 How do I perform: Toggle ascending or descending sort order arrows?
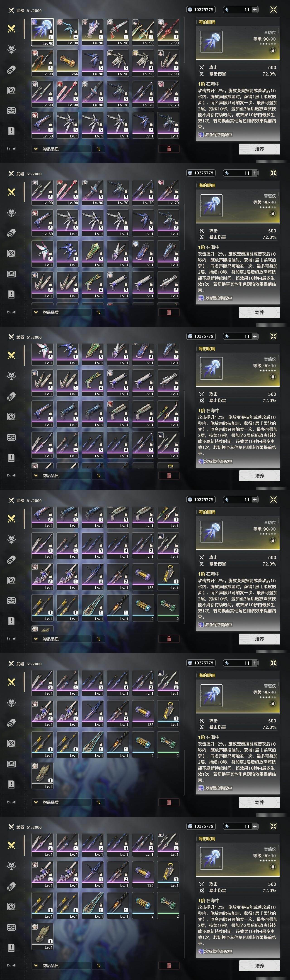click(x=98, y=149)
